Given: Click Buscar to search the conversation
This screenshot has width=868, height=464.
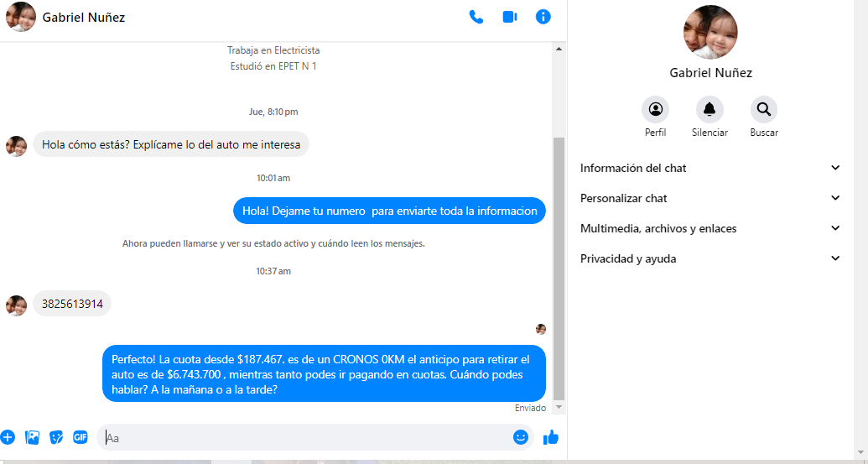Looking at the screenshot, I should (763, 110).
